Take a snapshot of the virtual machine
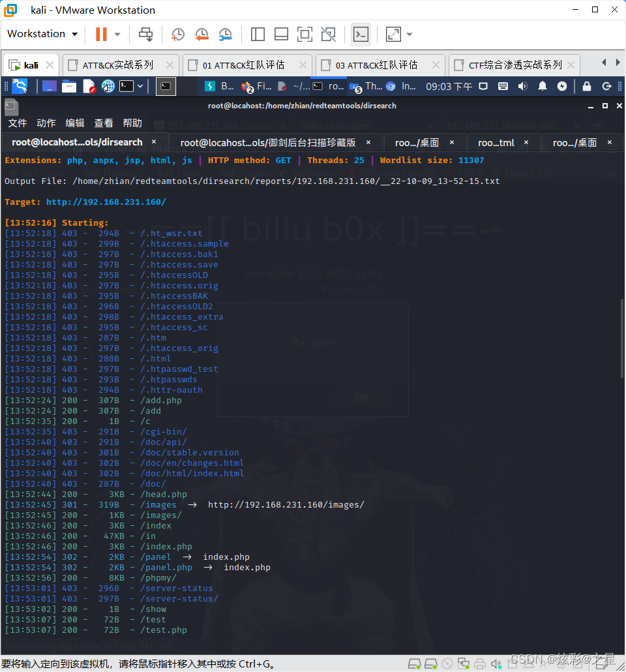 coord(178,35)
